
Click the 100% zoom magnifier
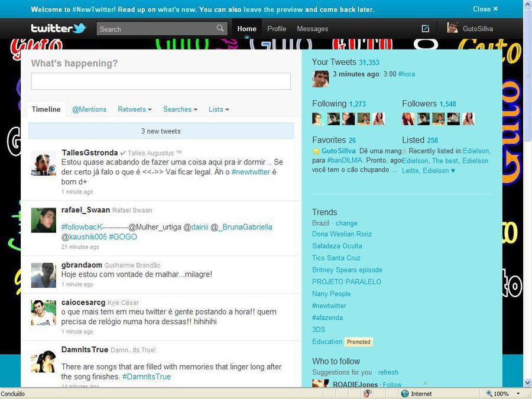coord(489,394)
